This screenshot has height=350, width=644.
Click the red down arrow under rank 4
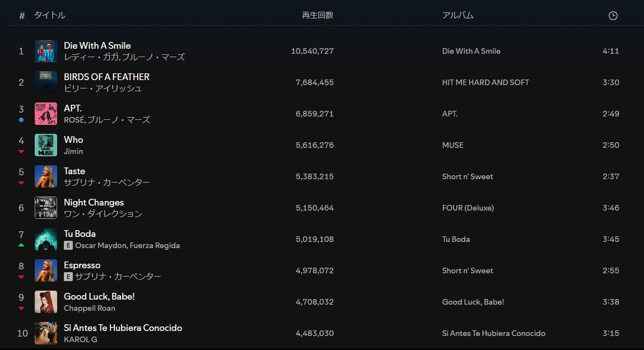click(x=21, y=152)
